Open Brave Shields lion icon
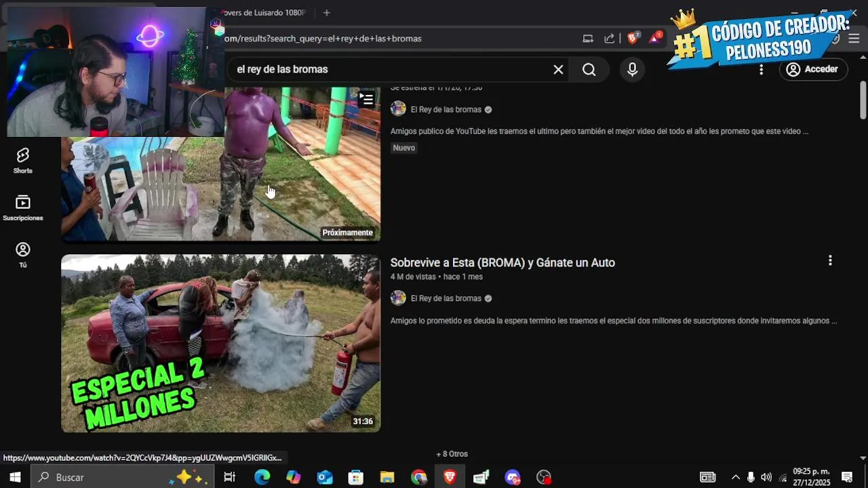 (x=633, y=39)
